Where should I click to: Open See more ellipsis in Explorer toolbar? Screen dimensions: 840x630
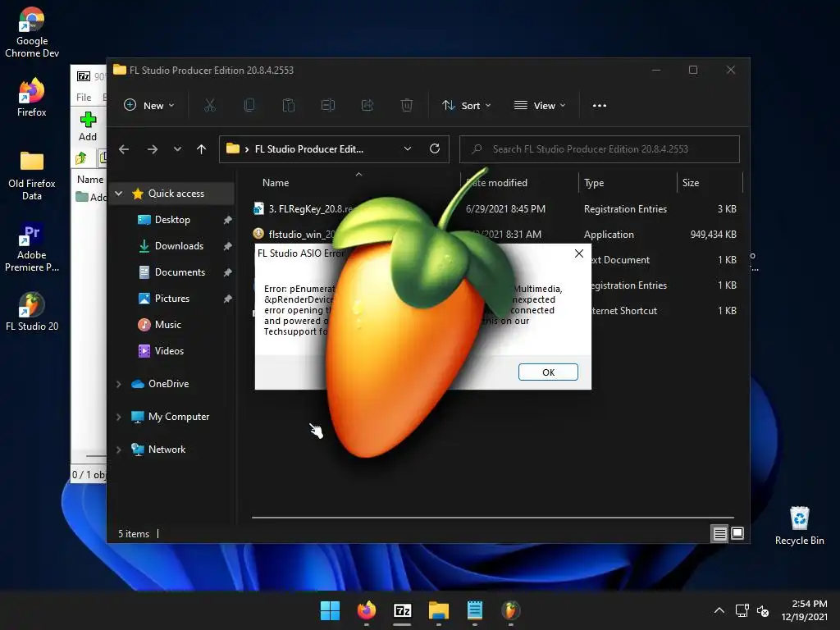tap(600, 106)
